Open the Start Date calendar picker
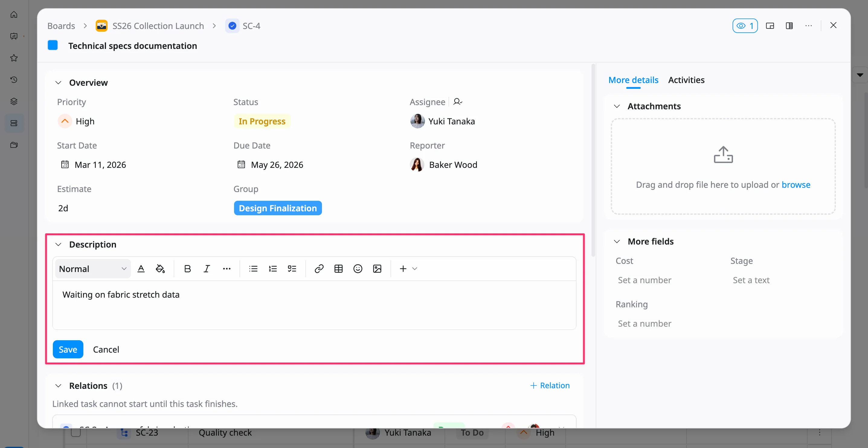868x448 pixels. coord(65,165)
